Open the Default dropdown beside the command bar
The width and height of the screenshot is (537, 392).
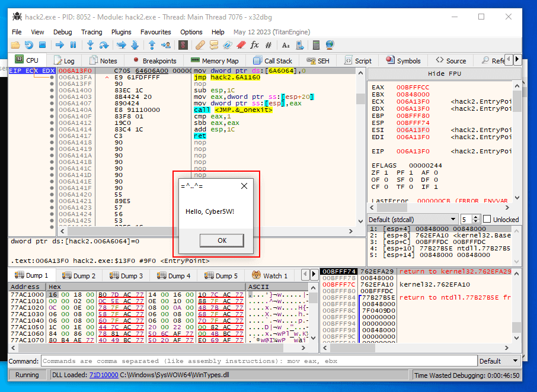[498, 361]
